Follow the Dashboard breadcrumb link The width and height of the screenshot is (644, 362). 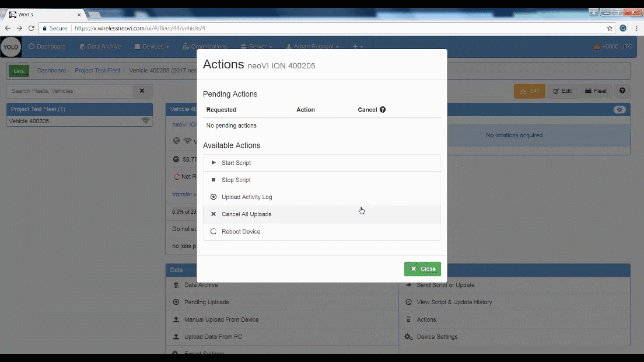pyautogui.click(x=51, y=71)
